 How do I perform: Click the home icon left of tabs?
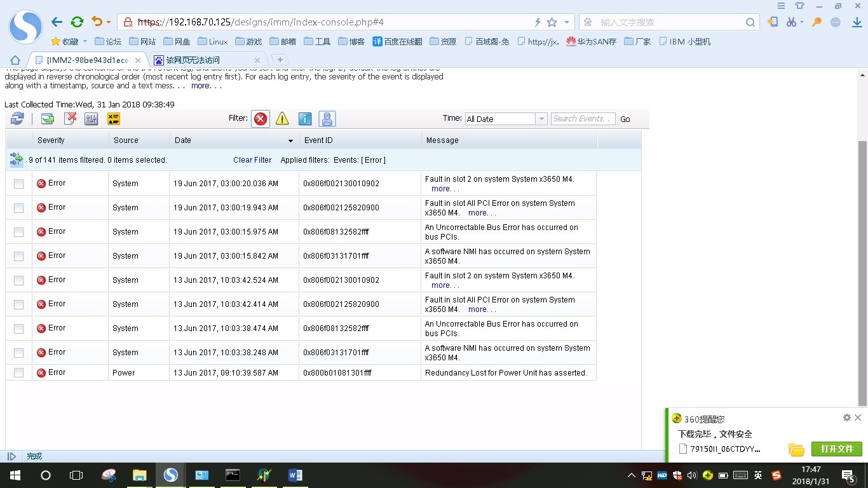[x=16, y=60]
